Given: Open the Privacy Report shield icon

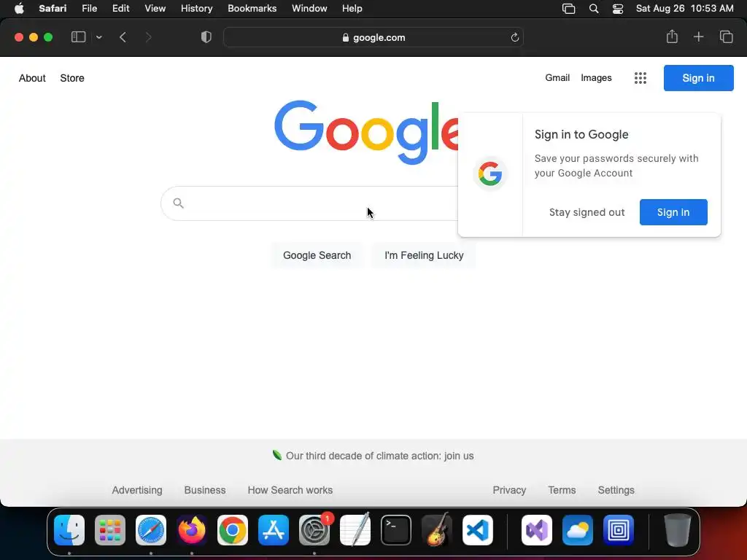Looking at the screenshot, I should 206,37.
